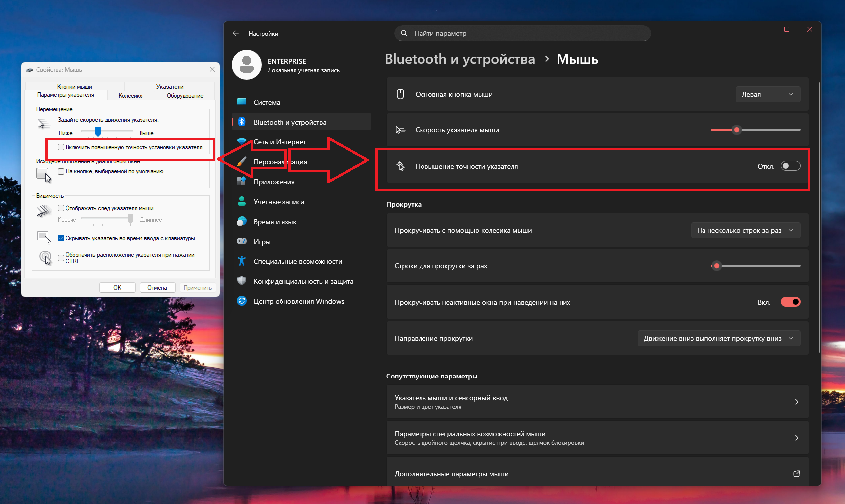Image resolution: width=845 pixels, height=504 pixels.
Task: Click external link icon for Дополнительные параметры мыши
Action: [x=797, y=474]
